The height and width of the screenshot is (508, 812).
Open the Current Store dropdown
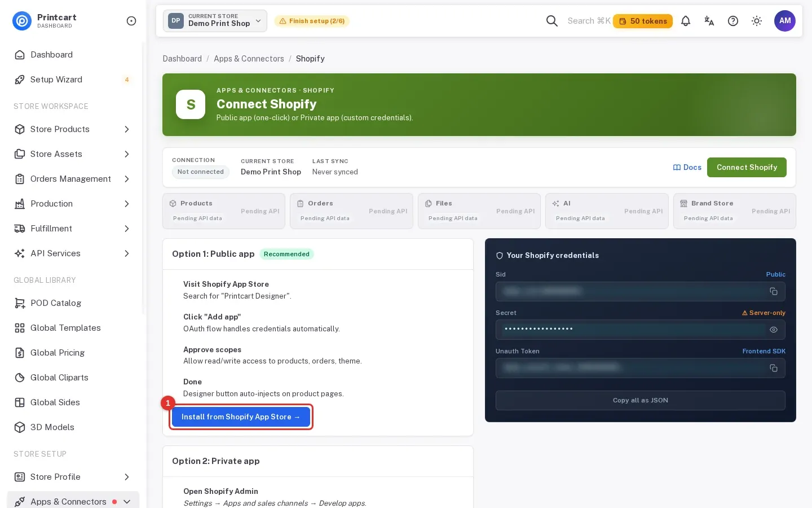215,21
